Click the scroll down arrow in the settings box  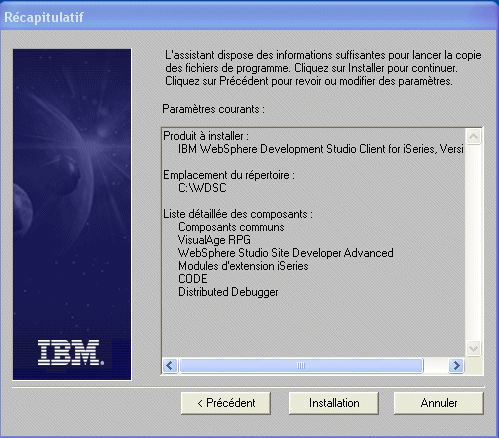[x=474, y=349]
